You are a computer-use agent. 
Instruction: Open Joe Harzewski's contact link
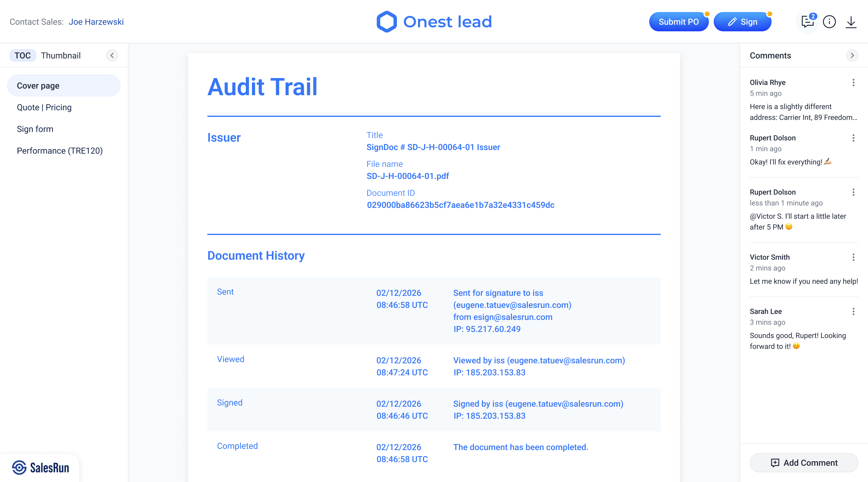coord(96,22)
